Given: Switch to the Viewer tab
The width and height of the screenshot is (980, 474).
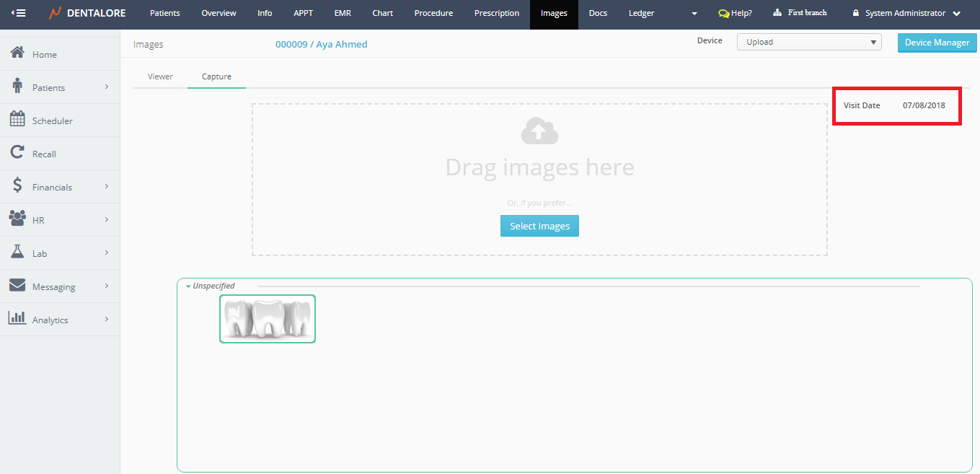Looking at the screenshot, I should [x=160, y=76].
